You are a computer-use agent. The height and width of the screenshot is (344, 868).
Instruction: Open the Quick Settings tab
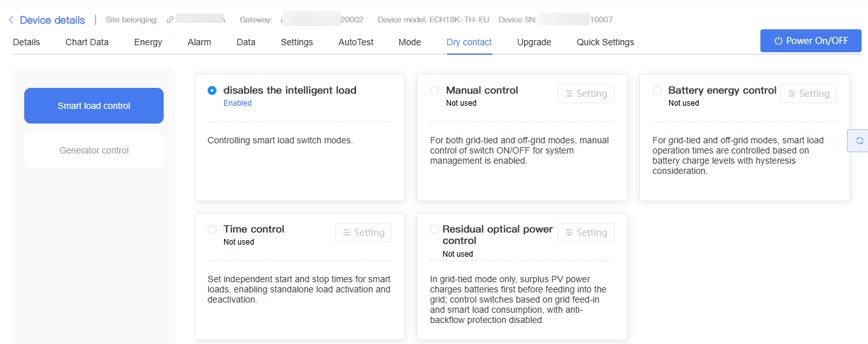point(606,42)
